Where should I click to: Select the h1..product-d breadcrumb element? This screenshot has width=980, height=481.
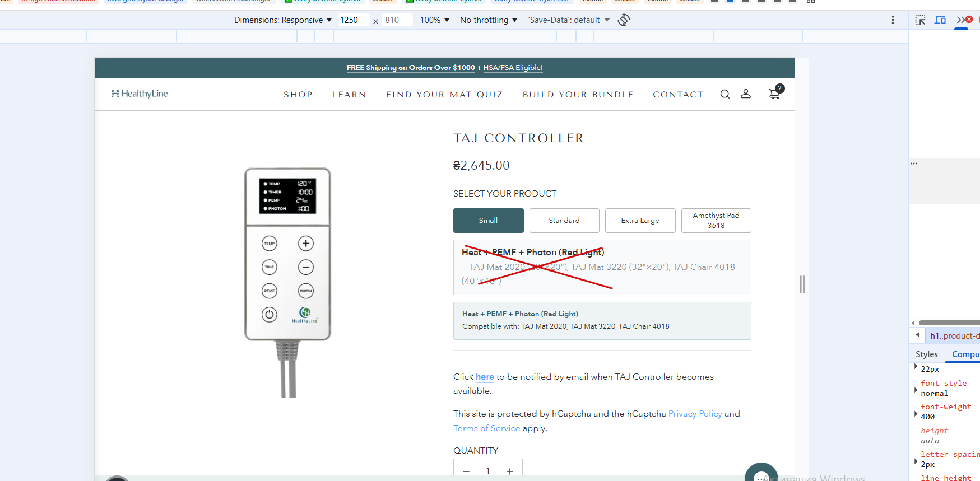pyautogui.click(x=955, y=336)
